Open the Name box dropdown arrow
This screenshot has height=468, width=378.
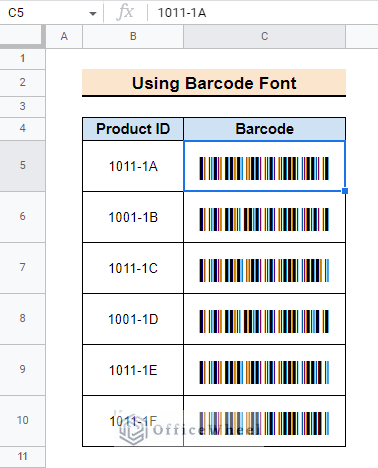coord(93,14)
